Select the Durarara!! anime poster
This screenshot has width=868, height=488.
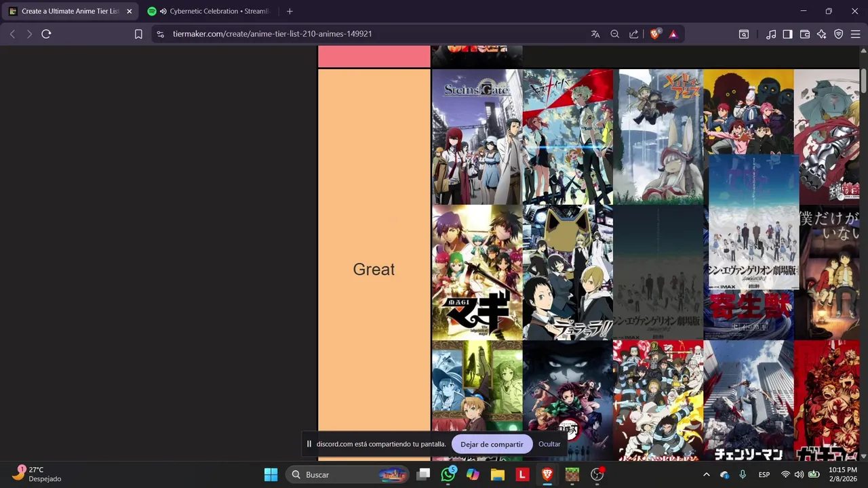pos(568,272)
